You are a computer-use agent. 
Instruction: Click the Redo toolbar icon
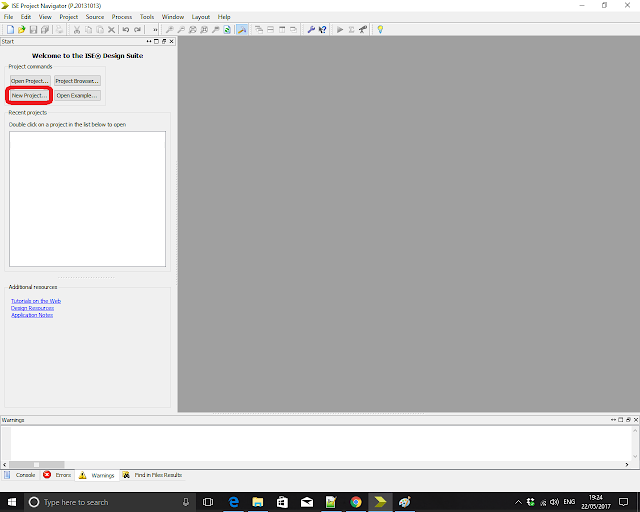(138, 29)
